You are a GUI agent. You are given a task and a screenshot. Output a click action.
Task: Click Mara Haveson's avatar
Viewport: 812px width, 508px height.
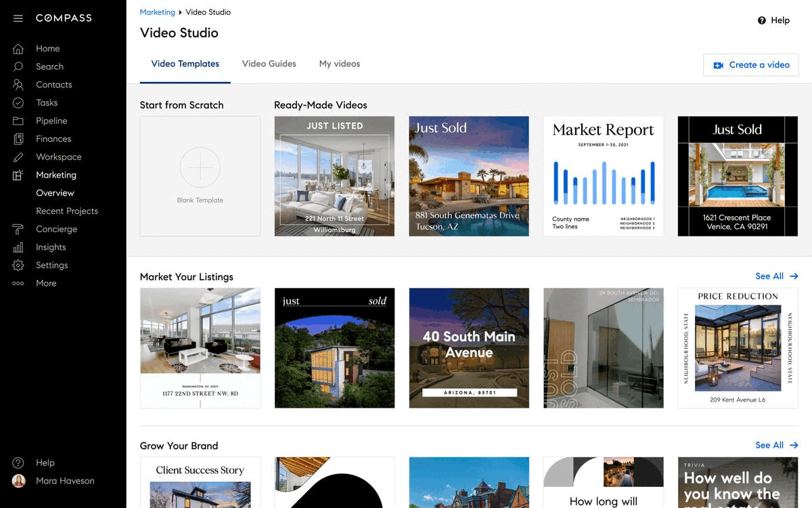[x=19, y=481]
